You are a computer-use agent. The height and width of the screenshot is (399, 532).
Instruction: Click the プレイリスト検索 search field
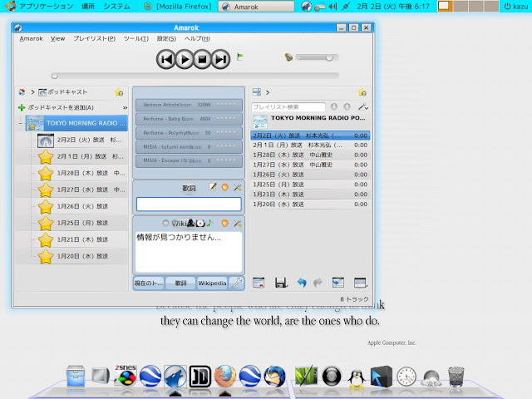[288, 107]
